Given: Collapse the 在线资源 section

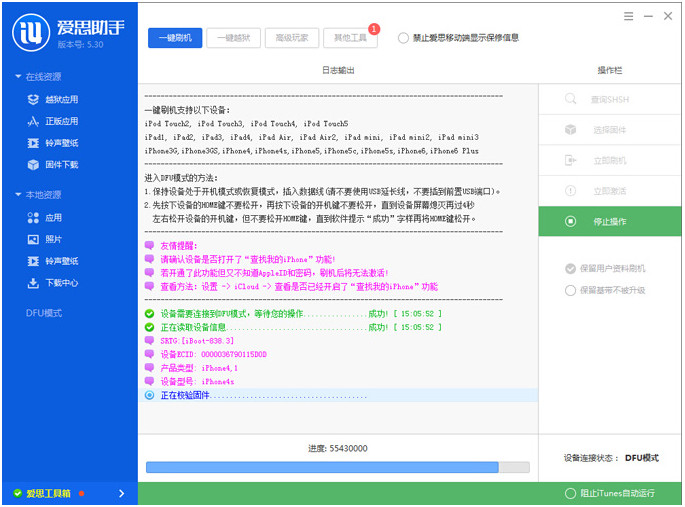Looking at the screenshot, I should pos(17,77).
